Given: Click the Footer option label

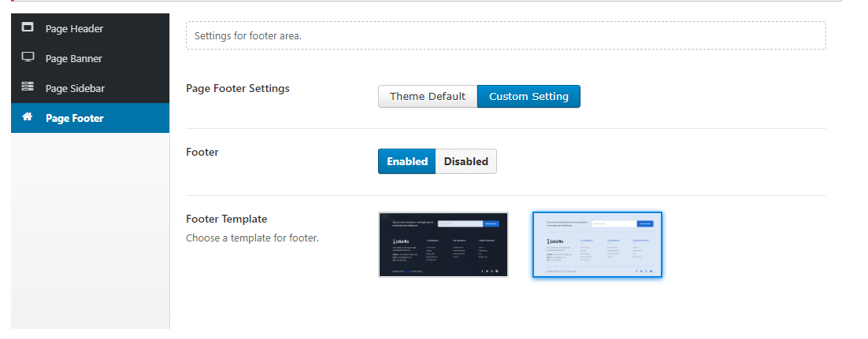Looking at the screenshot, I should pyautogui.click(x=202, y=152).
